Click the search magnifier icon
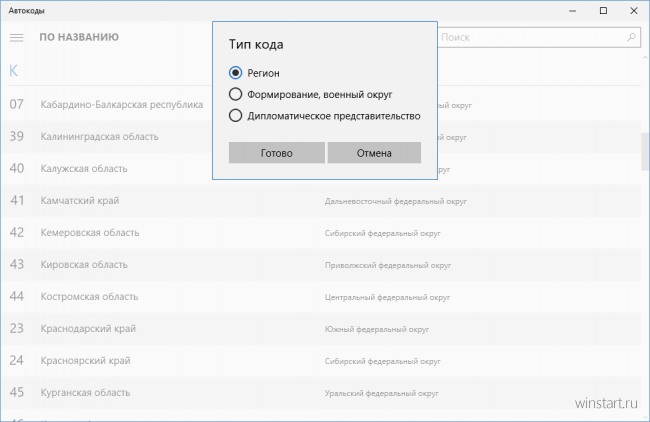The height and width of the screenshot is (422, 650). [631, 37]
